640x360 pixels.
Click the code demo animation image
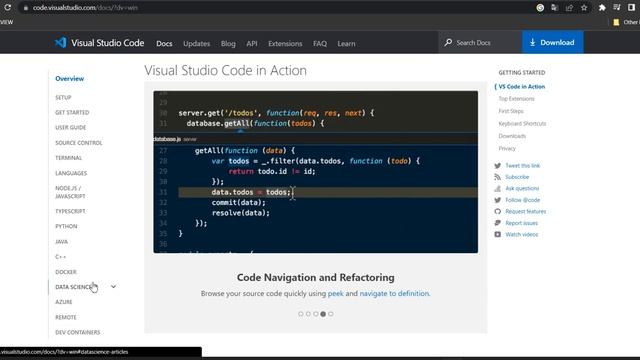(x=316, y=172)
